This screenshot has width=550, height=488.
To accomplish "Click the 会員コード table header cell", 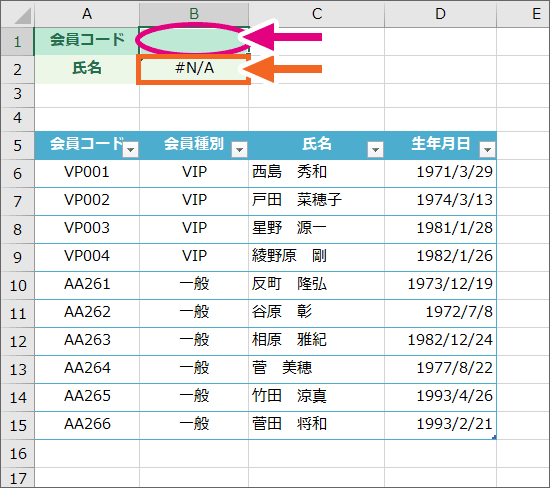I will coord(87,145).
